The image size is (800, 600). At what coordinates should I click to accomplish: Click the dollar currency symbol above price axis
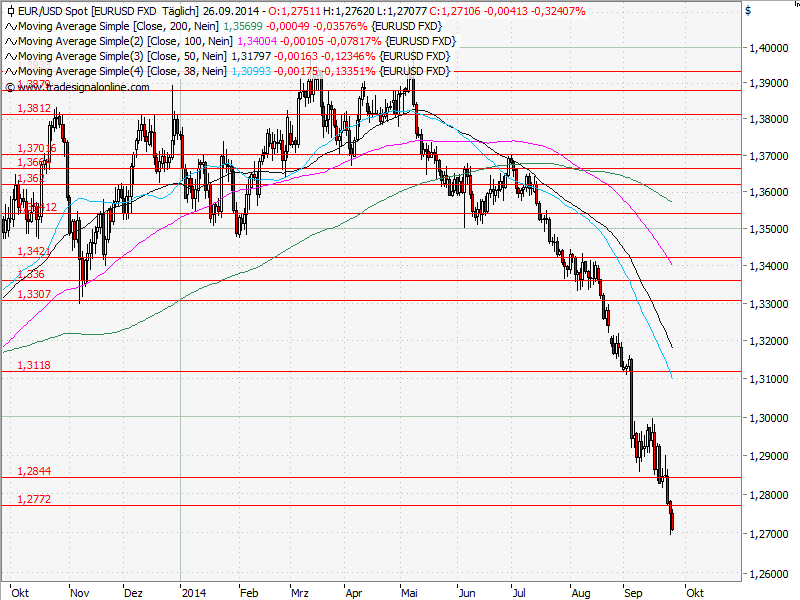coord(748,10)
